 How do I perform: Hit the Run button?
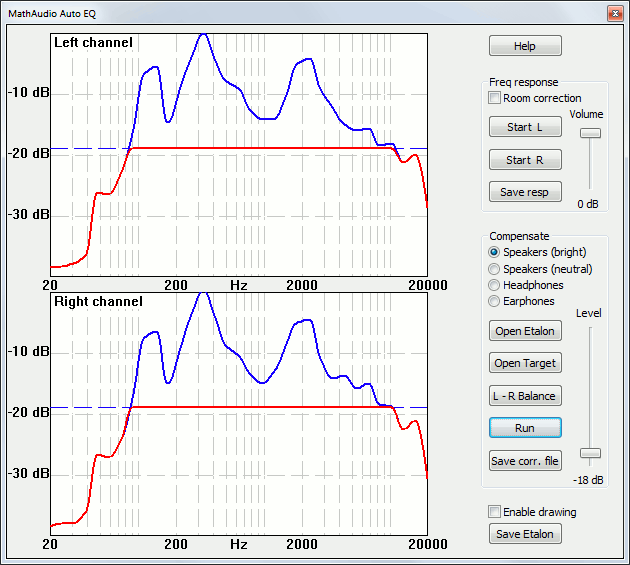coord(525,428)
